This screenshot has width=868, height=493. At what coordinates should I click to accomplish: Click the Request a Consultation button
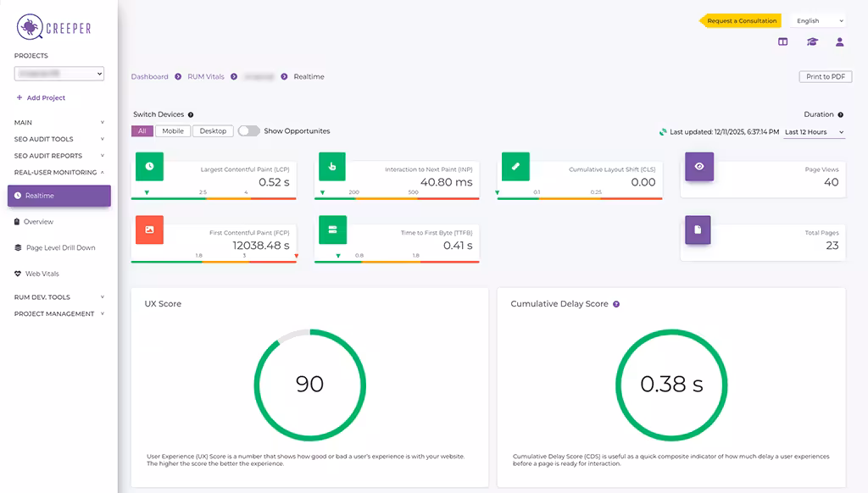(744, 19)
